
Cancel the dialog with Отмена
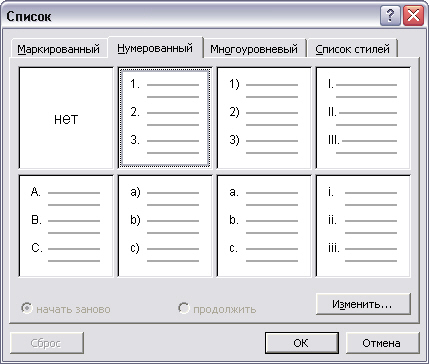tap(383, 343)
